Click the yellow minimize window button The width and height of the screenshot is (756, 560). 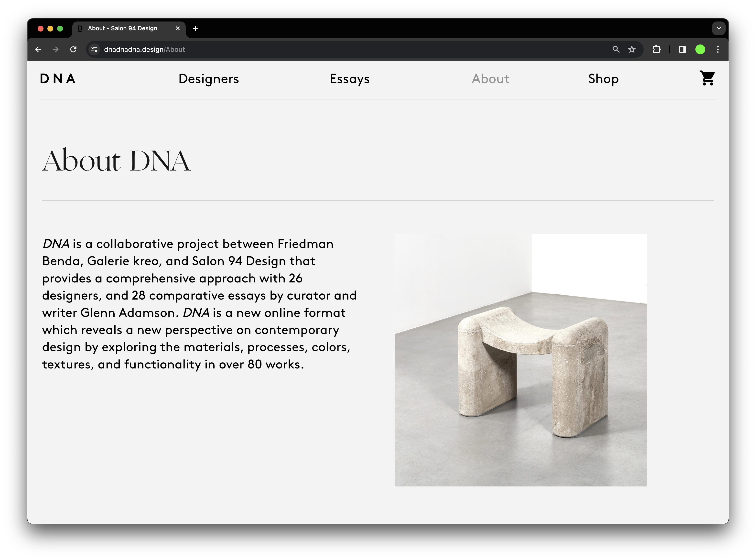tap(50, 29)
